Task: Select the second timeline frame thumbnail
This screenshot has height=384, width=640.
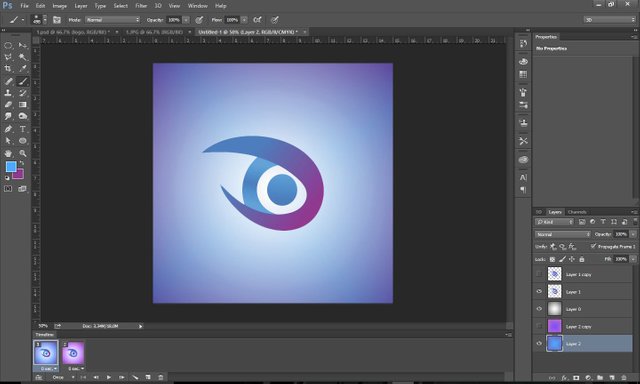Action: (x=73, y=353)
